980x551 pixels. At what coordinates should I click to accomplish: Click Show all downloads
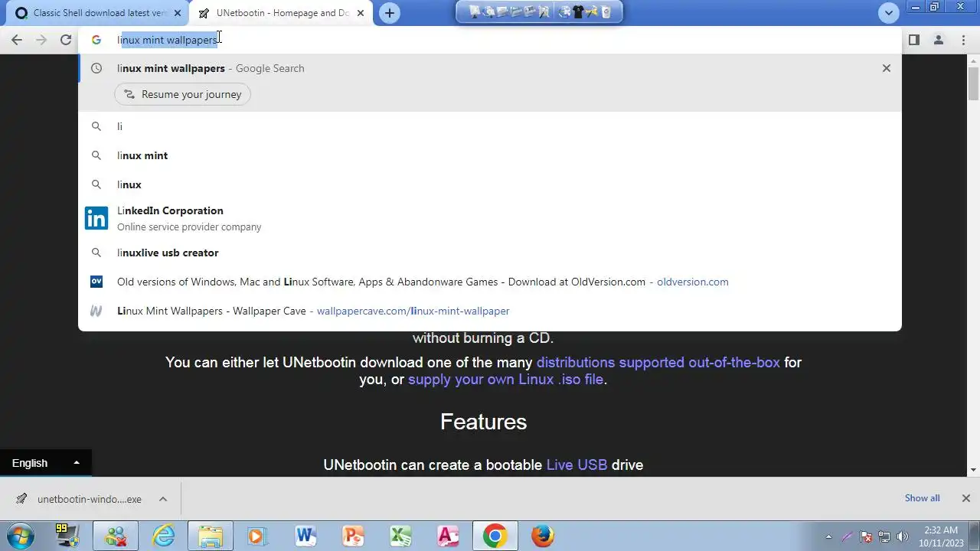pos(922,498)
